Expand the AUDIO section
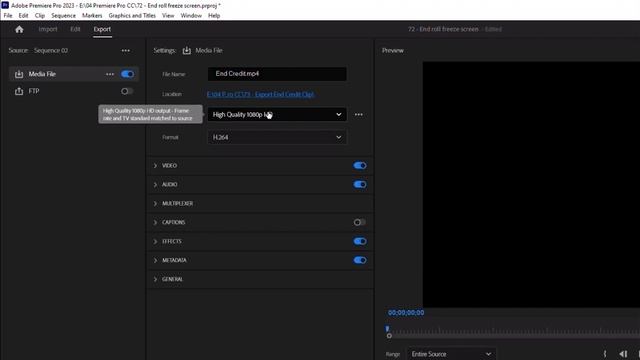This screenshot has height=360, width=640. tap(155, 184)
